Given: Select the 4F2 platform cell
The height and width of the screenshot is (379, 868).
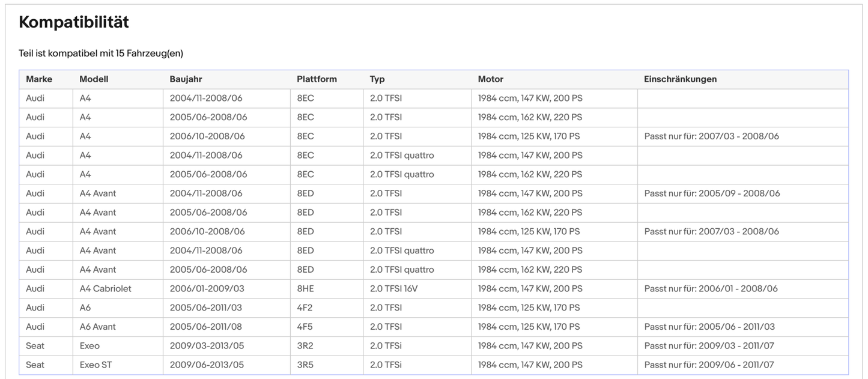Looking at the screenshot, I should click(x=305, y=308).
